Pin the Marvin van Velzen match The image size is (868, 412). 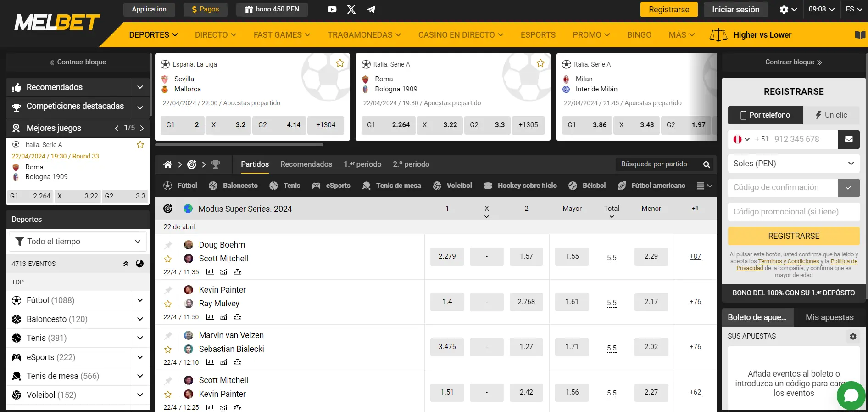tap(168, 335)
